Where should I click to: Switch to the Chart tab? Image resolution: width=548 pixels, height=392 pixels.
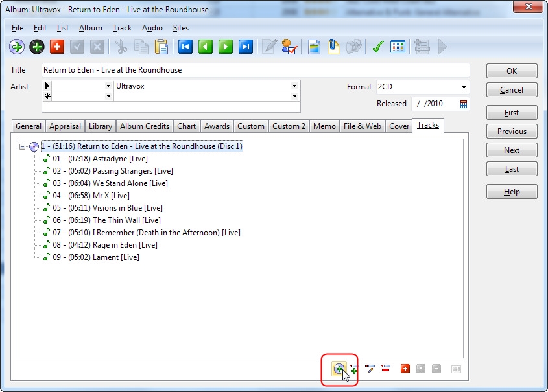(x=186, y=126)
